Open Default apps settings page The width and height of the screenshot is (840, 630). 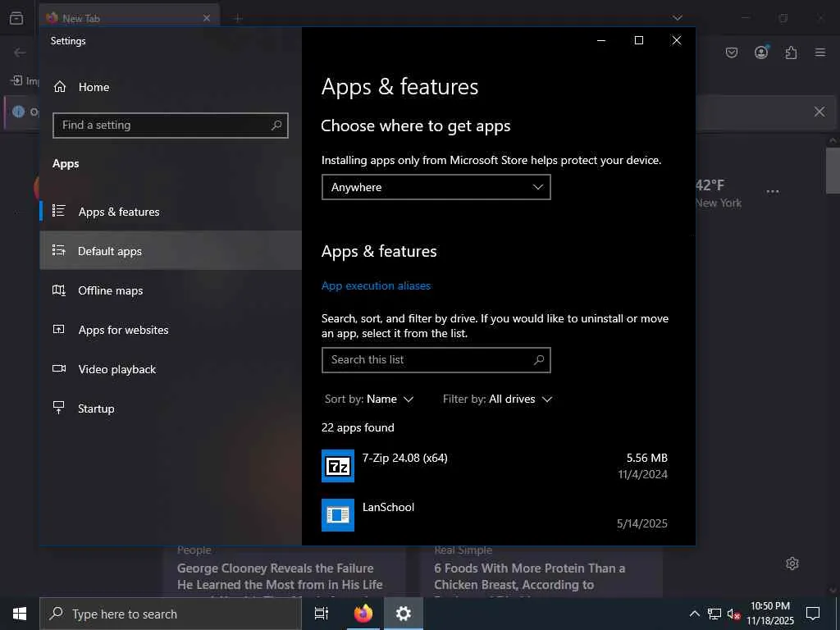coord(171,251)
